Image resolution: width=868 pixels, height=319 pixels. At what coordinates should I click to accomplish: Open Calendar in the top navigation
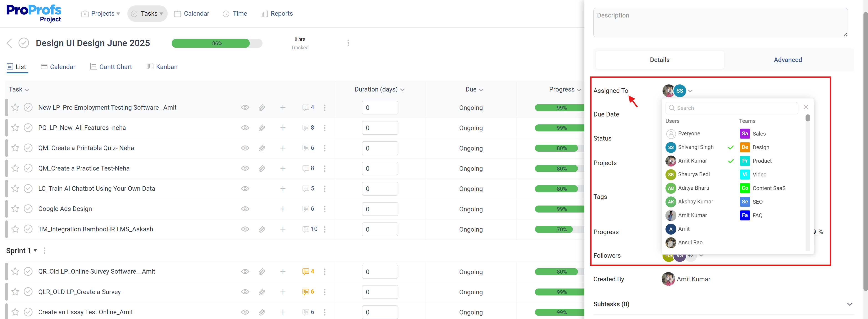point(191,13)
